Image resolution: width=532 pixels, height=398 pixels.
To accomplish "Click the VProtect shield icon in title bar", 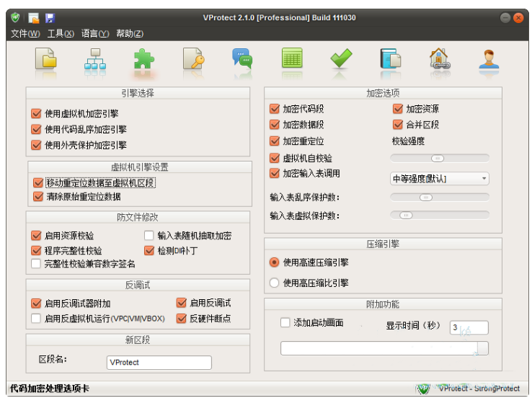I will coord(15,17).
